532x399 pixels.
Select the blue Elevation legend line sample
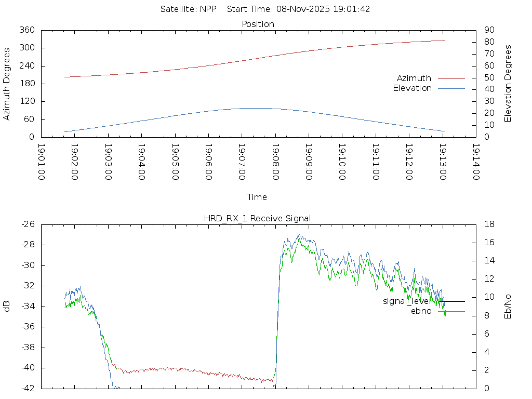[451, 88]
